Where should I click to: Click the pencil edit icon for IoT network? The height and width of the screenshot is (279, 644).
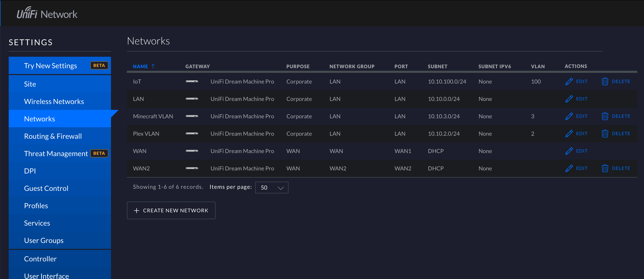(569, 82)
